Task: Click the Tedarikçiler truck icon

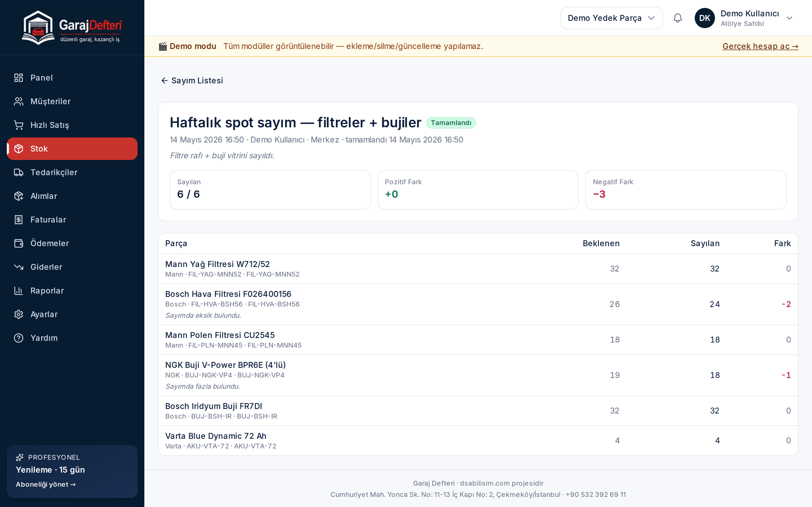Action: [18, 172]
